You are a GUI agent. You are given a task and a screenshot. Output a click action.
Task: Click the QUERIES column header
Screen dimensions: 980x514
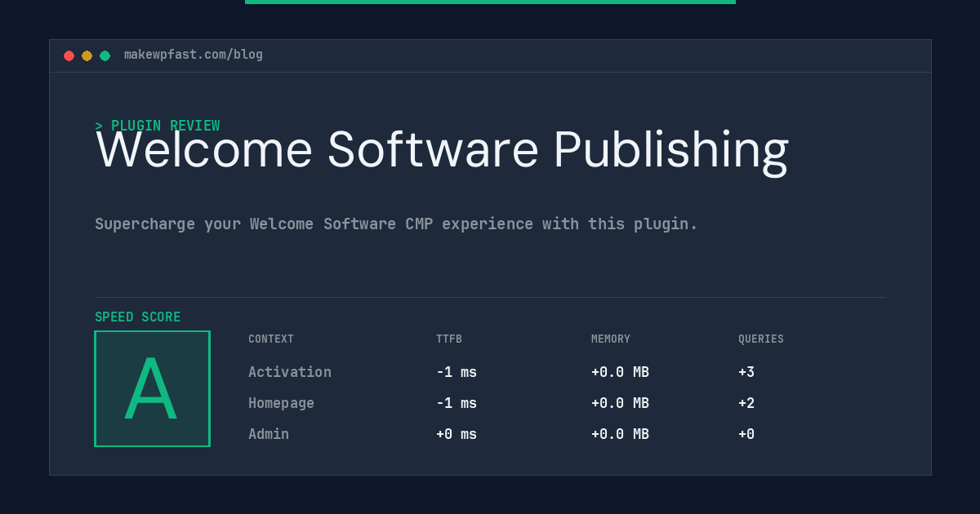pos(761,339)
